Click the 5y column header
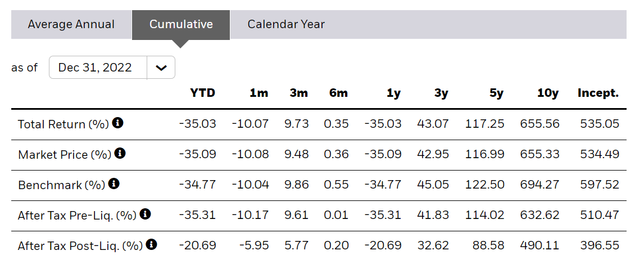 click(497, 93)
